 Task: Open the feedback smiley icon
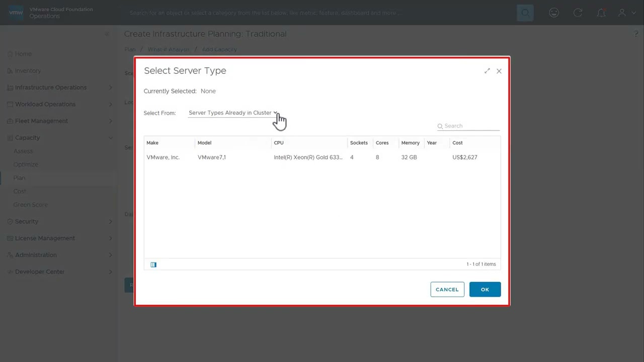(x=554, y=13)
